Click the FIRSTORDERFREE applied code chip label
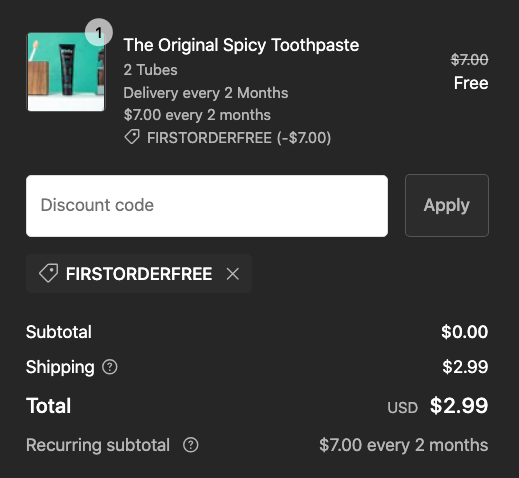Image resolution: width=519 pixels, height=478 pixels. tap(139, 274)
